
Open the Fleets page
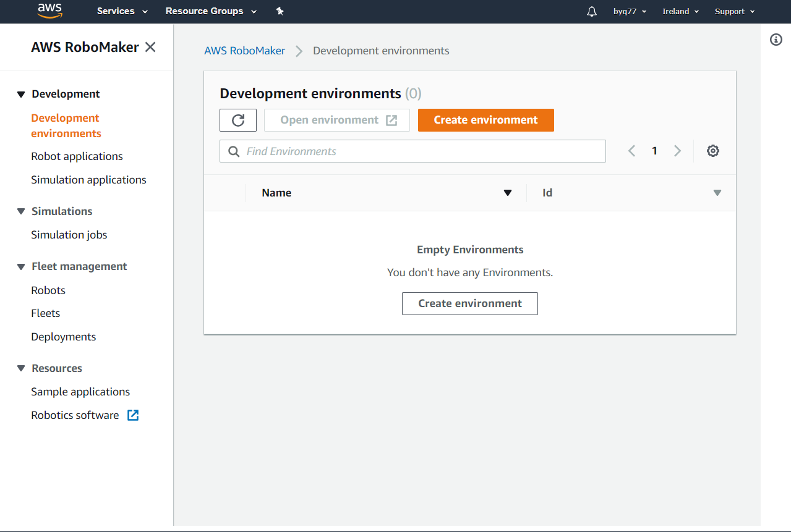coord(46,313)
